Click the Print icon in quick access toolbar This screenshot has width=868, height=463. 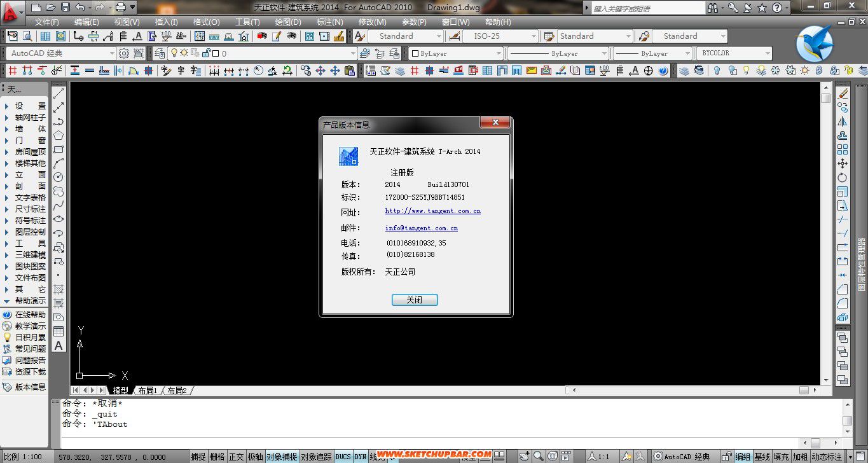(x=120, y=8)
